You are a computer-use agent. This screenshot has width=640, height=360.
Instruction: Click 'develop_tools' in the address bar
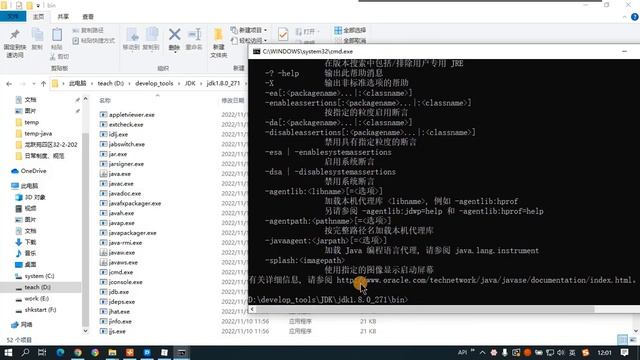tap(154, 83)
